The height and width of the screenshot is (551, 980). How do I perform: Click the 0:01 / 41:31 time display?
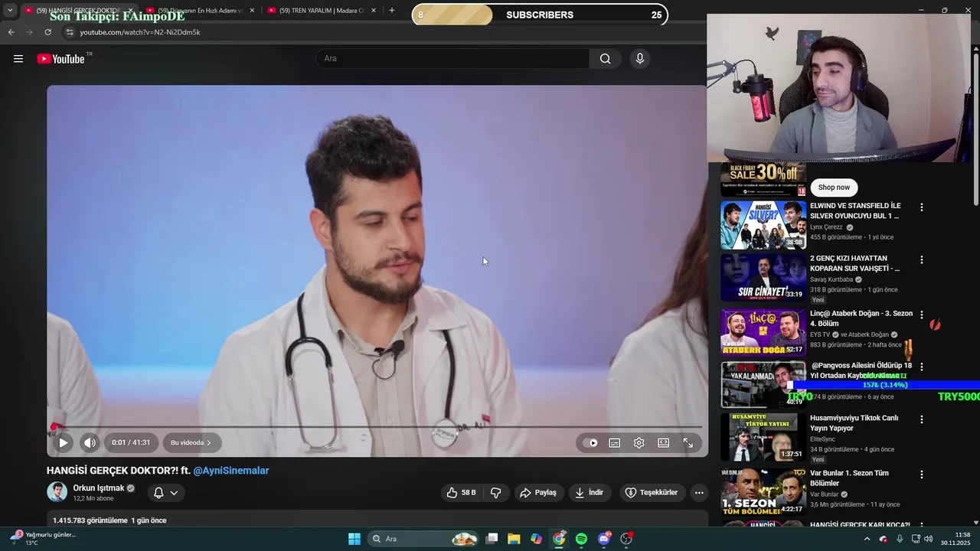click(x=130, y=442)
